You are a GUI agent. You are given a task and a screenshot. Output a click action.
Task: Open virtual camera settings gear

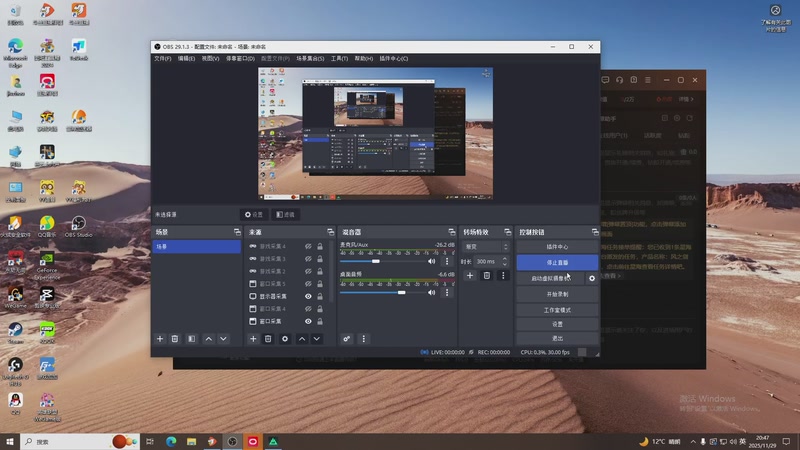(592, 279)
